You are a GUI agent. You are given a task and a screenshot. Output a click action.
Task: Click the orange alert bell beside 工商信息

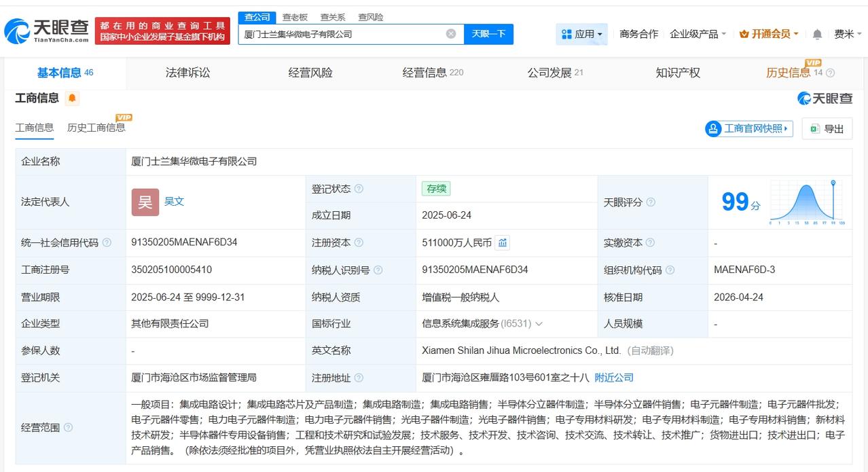pos(72,98)
